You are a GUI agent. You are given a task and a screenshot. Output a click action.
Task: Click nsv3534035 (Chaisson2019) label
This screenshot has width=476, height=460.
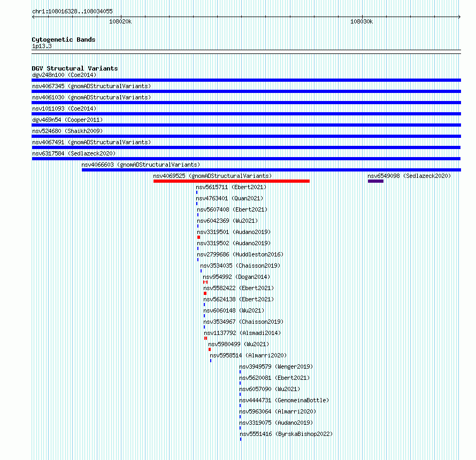point(240,266)
